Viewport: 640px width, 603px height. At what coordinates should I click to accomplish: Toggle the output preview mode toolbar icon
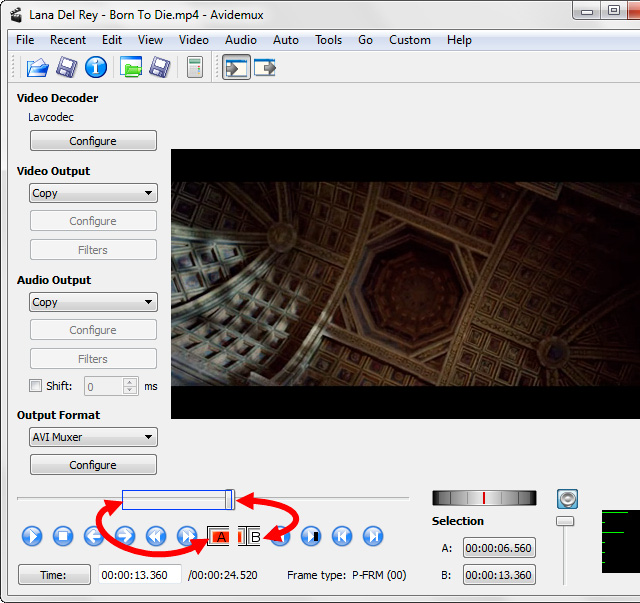265,67
